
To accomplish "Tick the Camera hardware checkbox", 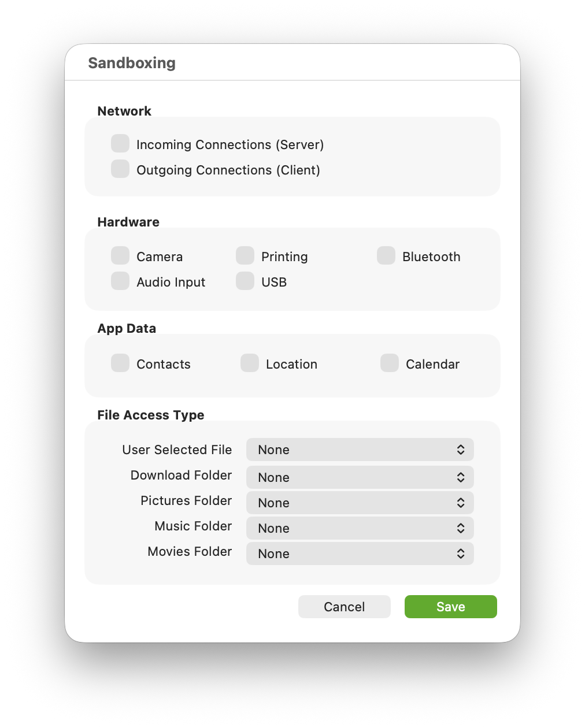I will pyautogui.click(x=120, y=255).
